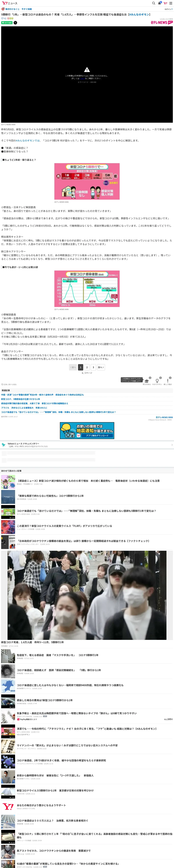The image size is (174, 868).
Task: Open article 感染した場合の費用は？
Action: tap(45, 700)
